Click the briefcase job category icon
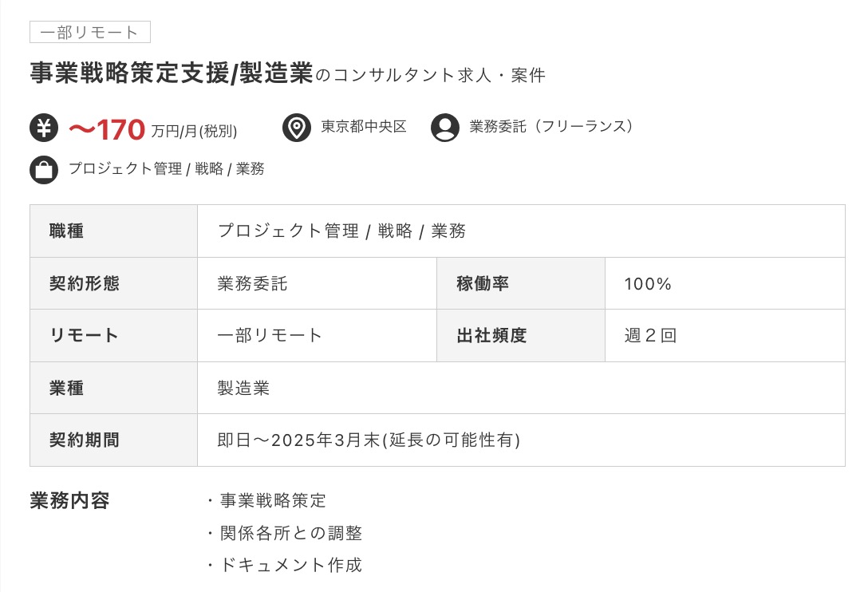The image size is (868, 592). click(44, 170)
